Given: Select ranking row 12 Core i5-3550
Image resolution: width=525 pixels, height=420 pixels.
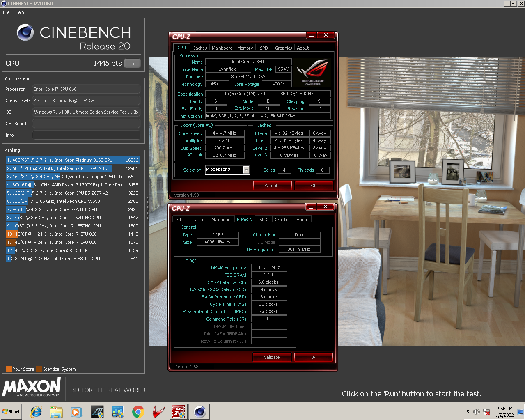Looking at the screenshot, I should click(73, 250).
